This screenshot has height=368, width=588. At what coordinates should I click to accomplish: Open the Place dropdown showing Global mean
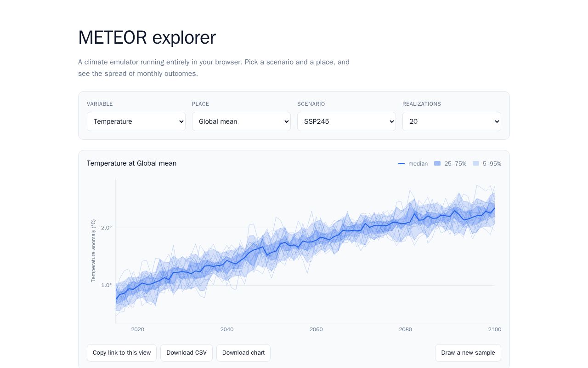click(x=241, y=121)
